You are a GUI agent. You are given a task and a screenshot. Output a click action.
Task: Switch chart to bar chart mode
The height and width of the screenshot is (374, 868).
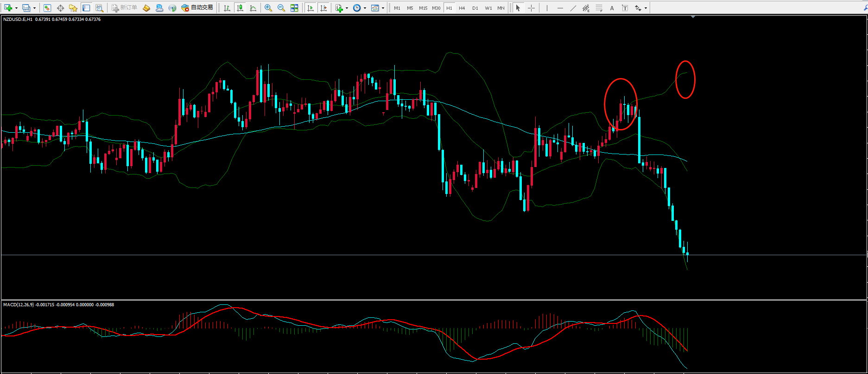(227, 8)
